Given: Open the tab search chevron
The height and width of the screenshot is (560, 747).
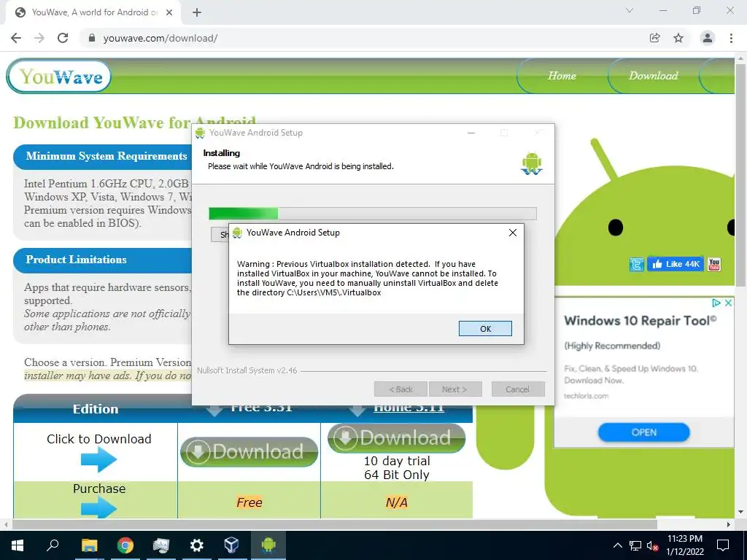Looking at the screenshot, I should point(630,10).
